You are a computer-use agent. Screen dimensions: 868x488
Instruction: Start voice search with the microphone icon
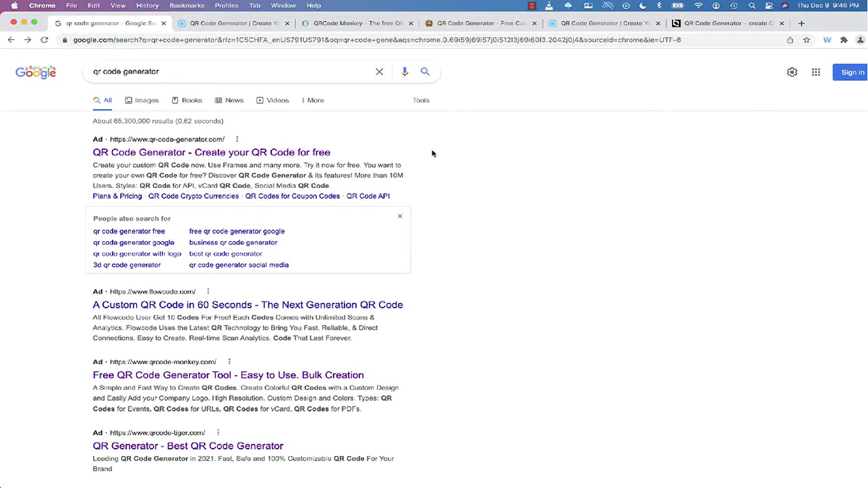coord(405,71)
